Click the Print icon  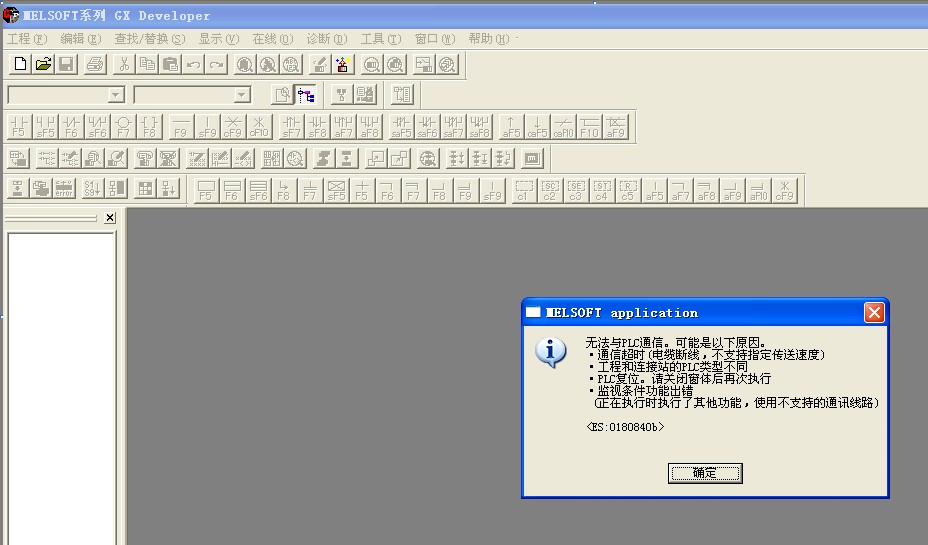coord(95,65)
